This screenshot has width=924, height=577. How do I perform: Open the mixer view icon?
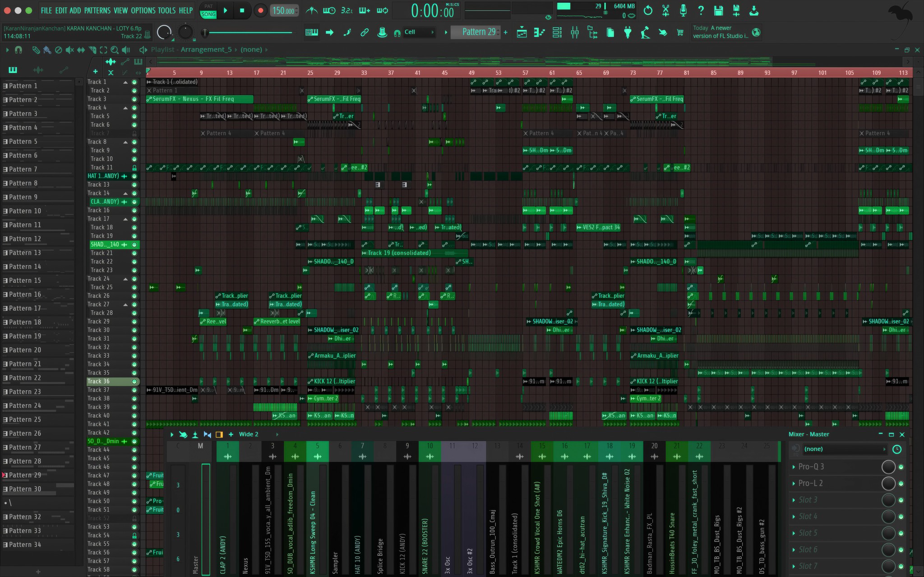(x=574, y=32)
